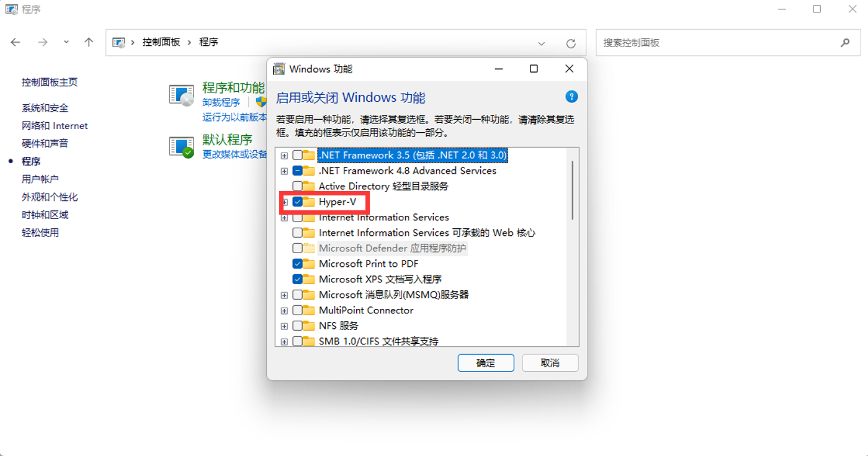Expand the .NET Framework 3.5 node
This screenshot has height=456, width=868.
[284, 155]
